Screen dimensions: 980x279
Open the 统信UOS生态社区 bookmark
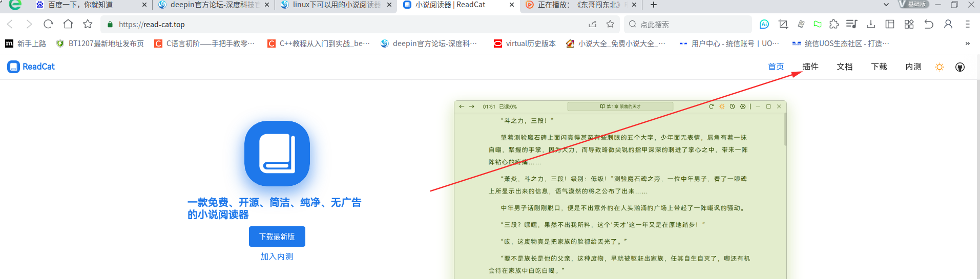[841, 44]
